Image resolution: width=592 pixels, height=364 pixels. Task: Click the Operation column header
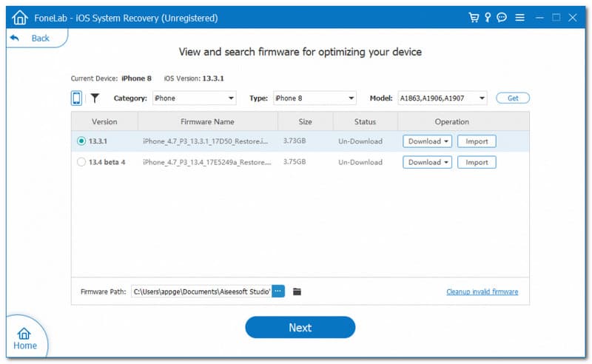(452, 121)
